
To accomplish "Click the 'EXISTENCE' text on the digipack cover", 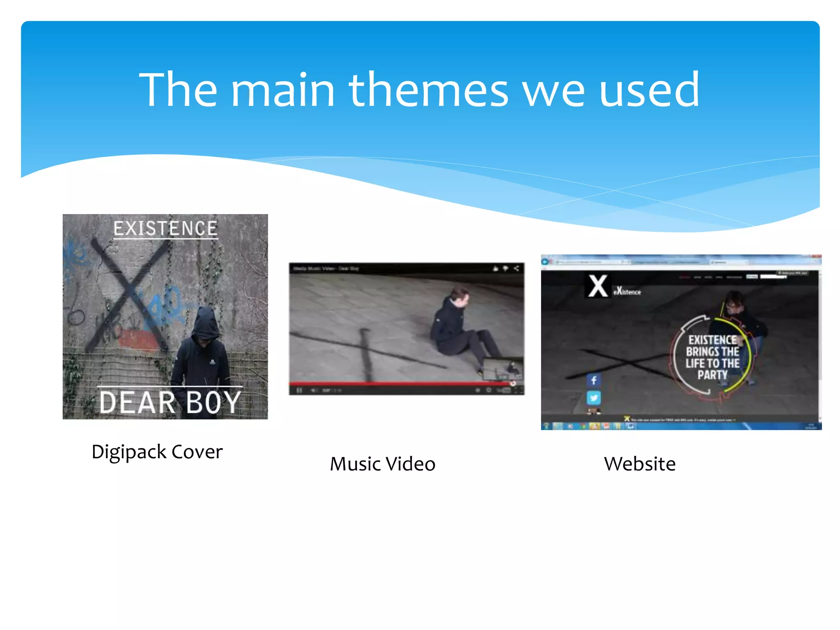I will tap(165, 228).
